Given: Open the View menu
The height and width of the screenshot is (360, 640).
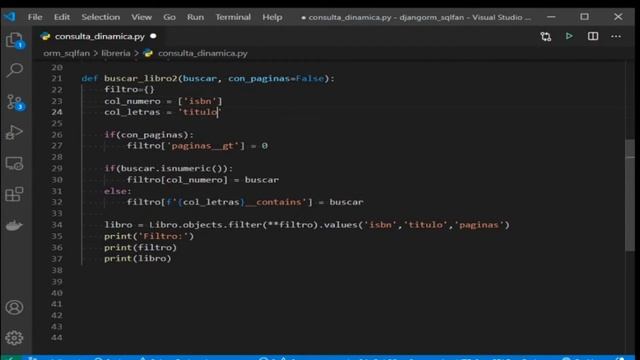Looking at the screenshot, I should (141, 17).
